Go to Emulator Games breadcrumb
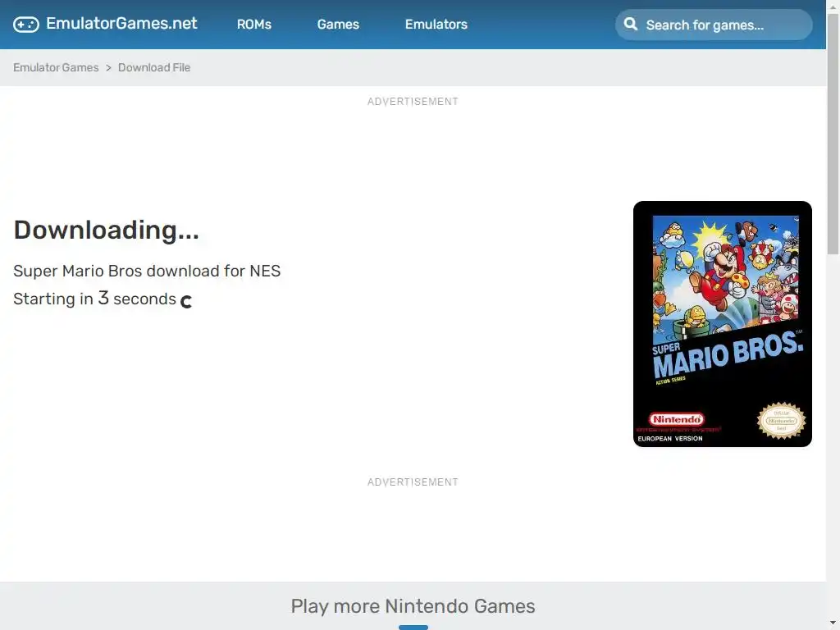The width and height of the screenshot is (840, 630). (56, 67)
